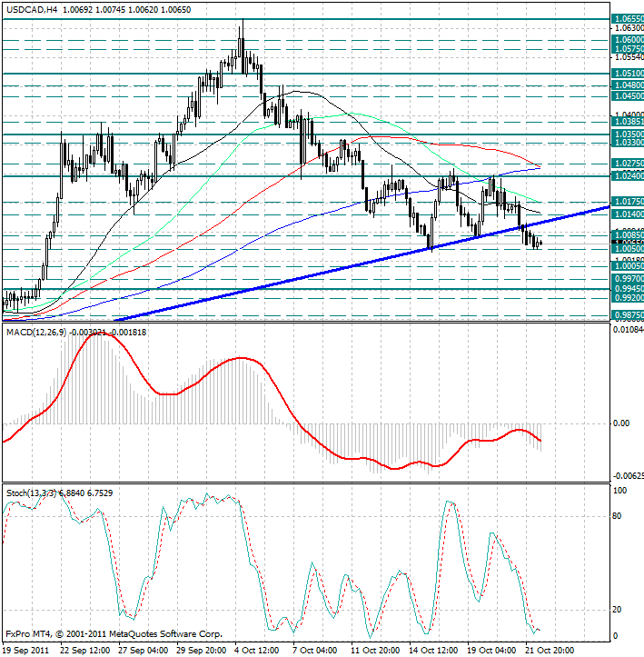Select the Stochastic 100 scale label
This screenshot has height=657, width=644.
click(x=619, y=491)
